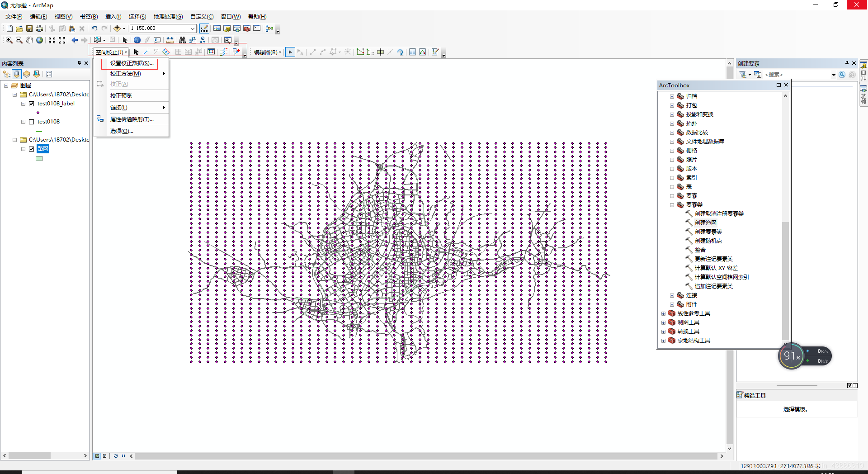Open the 创建渔网 tool
Image resolution: width=868 pixels, height=474 pixels.
click(705, 223)
